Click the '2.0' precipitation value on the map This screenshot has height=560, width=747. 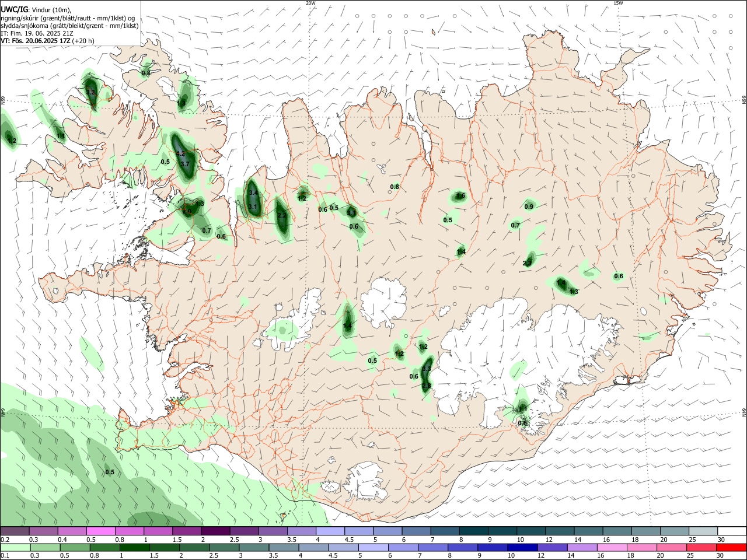pos(187,211)
